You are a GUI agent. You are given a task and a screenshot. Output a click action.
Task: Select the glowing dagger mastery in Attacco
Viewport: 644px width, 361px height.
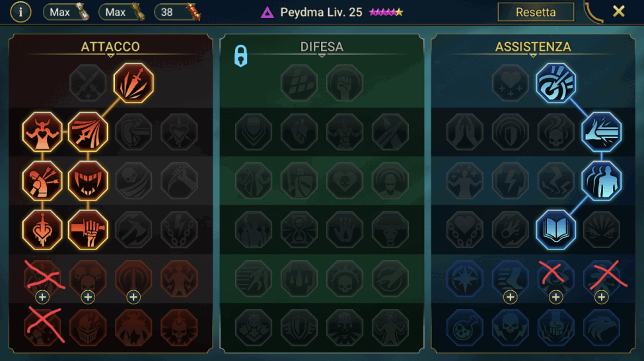point(133,83)
